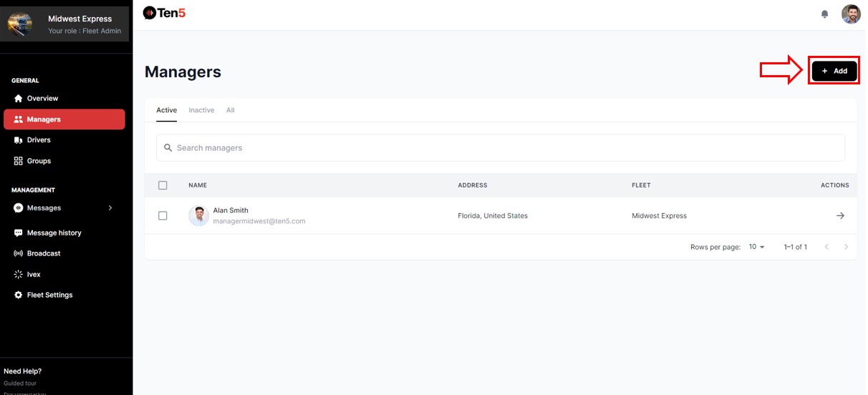The height and width of the screenshot is (395, 868).
Task: Expand the Messages submenu chevron
Action: point(110,208)
